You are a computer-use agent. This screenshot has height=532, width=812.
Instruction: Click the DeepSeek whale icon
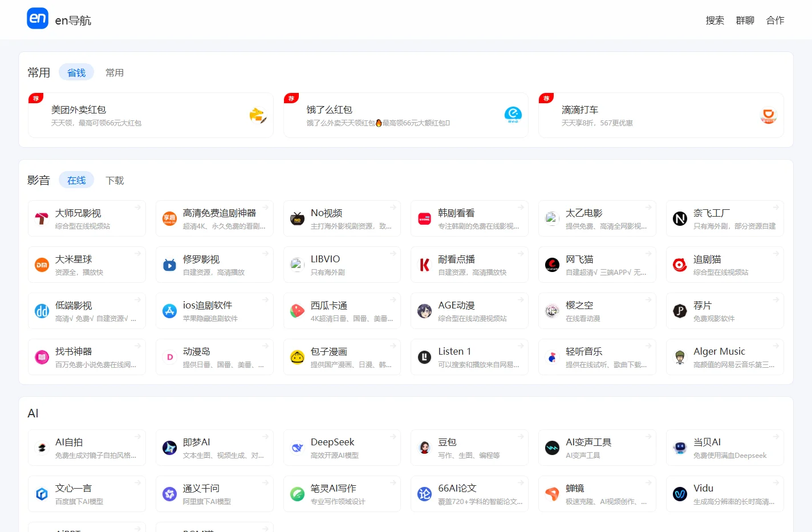click(297, 448)
